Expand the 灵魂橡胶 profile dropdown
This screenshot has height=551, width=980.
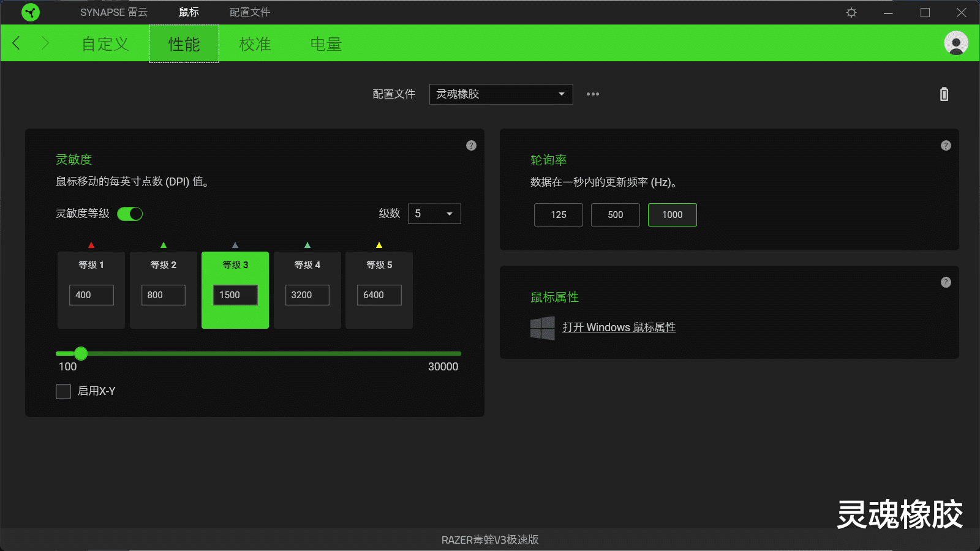pyautogui.click(x=501, y=94)
